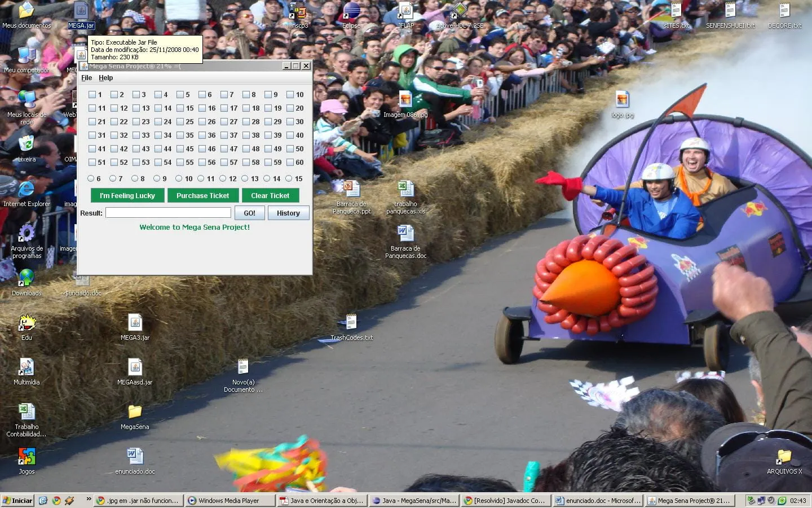
Task: Open Trabalho Contabilidad spreadsheet icon
Action: pyautogui.click(x=27, y=420)
